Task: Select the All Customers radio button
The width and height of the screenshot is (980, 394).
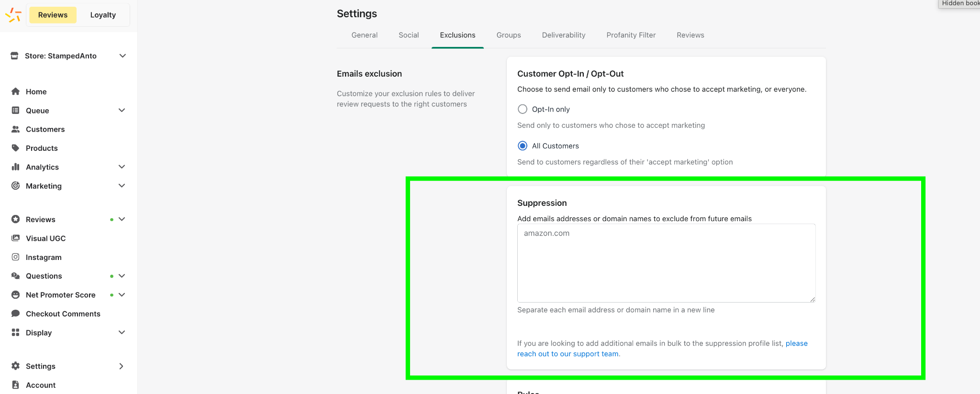Action: click(x=523, y=146)
